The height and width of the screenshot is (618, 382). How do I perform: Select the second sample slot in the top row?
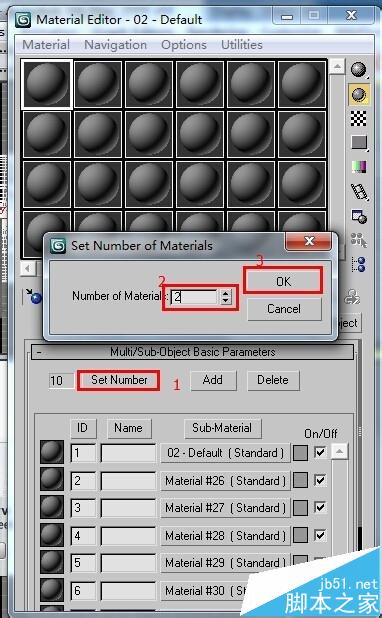coord(98,84)
